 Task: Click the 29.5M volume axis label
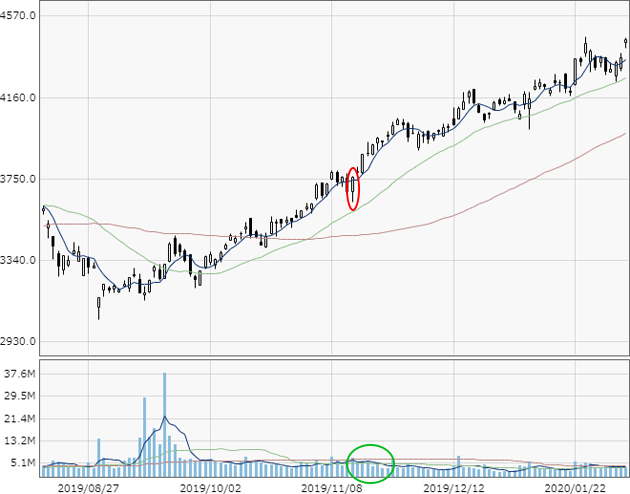tap(19, 396)
